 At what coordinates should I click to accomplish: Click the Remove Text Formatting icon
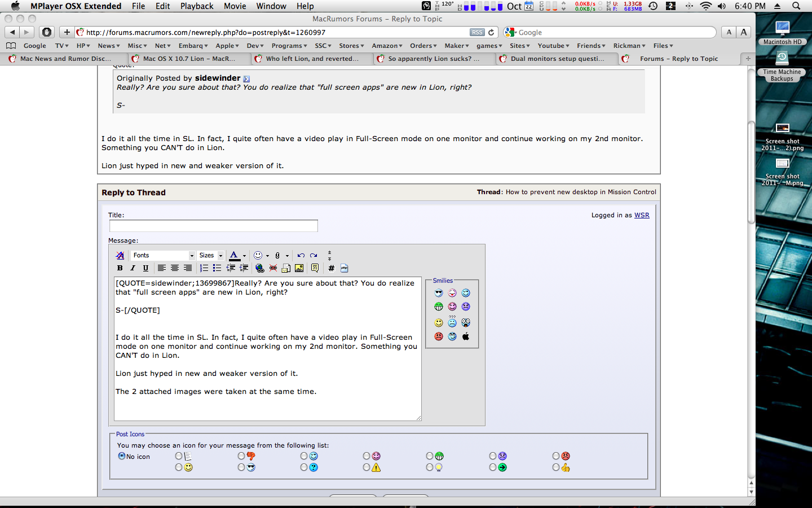120,255
